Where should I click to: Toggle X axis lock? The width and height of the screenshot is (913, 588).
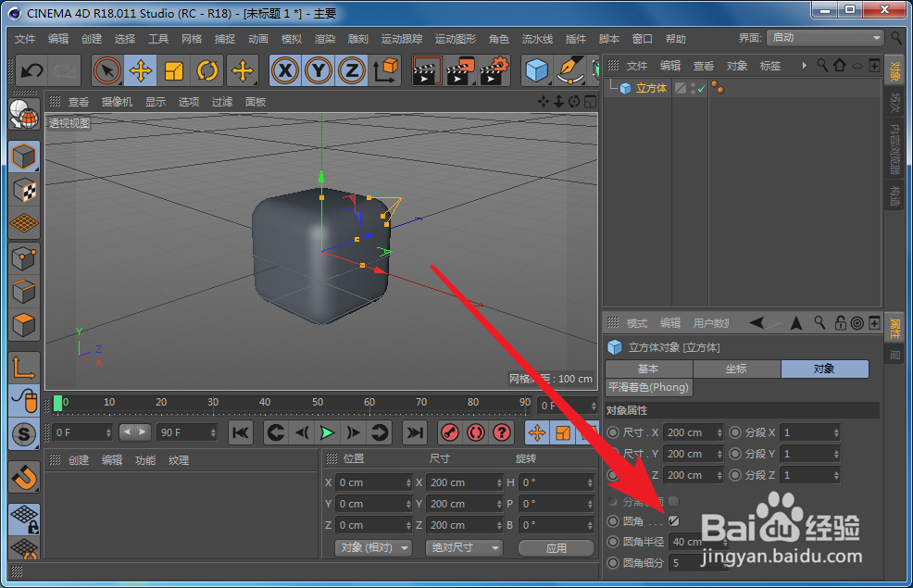tap(285, 71)
